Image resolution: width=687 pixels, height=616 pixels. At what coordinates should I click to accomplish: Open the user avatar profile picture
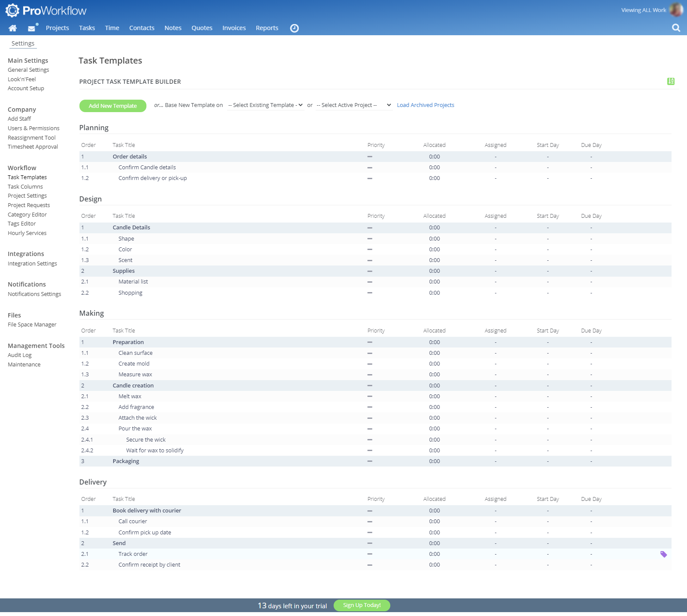click(676, 10)
